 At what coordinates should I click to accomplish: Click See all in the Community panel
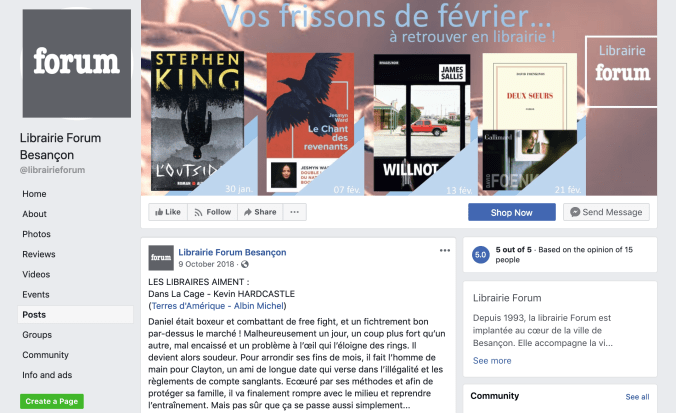click(x=637, y=397)
